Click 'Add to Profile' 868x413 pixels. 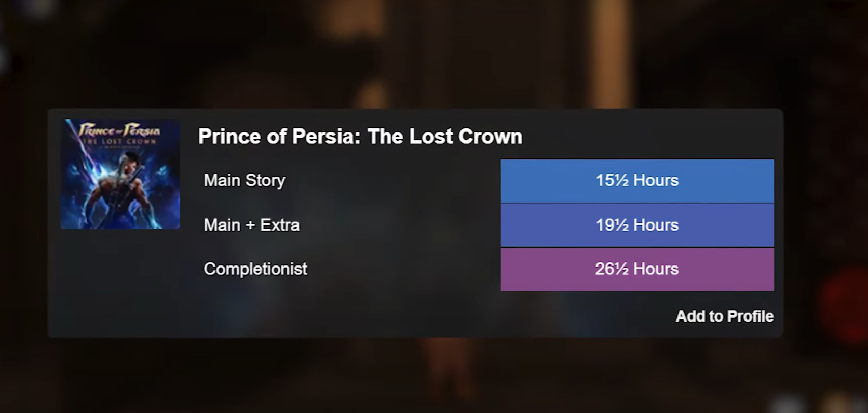pyautogui.click(x=724, y=316)
